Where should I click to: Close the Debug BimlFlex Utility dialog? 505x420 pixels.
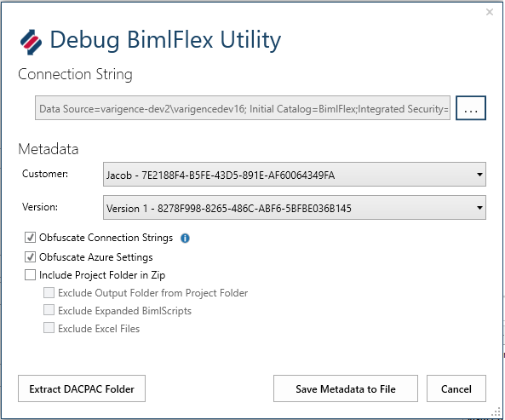490,12
